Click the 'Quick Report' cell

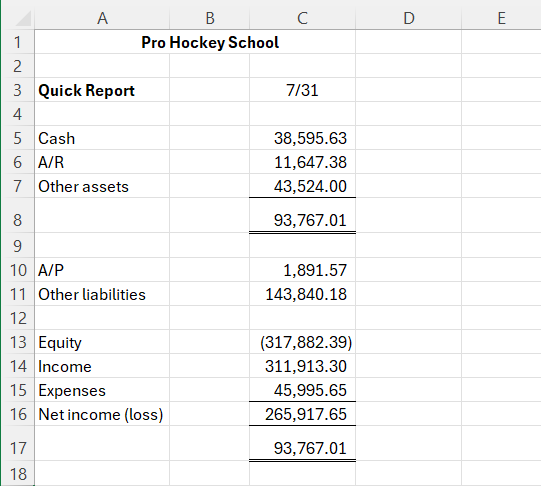click(102, 90)
